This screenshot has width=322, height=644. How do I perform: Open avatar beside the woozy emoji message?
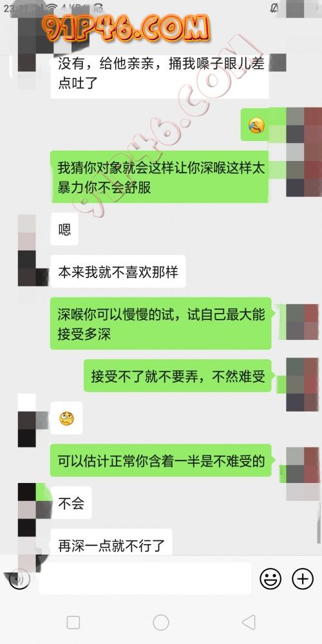pyautogui.click(x=27, y=420)
